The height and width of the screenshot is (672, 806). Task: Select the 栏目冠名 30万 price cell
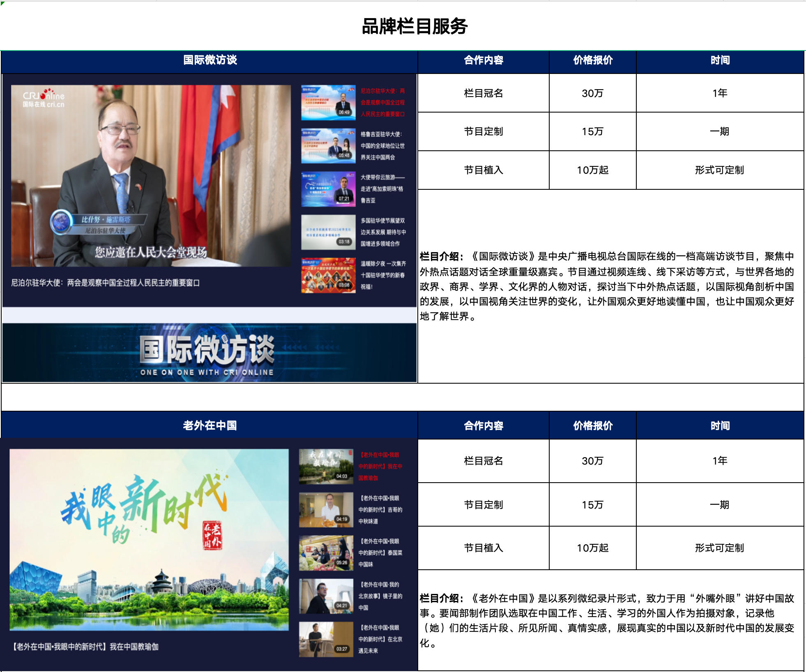[x=593, y=93]
